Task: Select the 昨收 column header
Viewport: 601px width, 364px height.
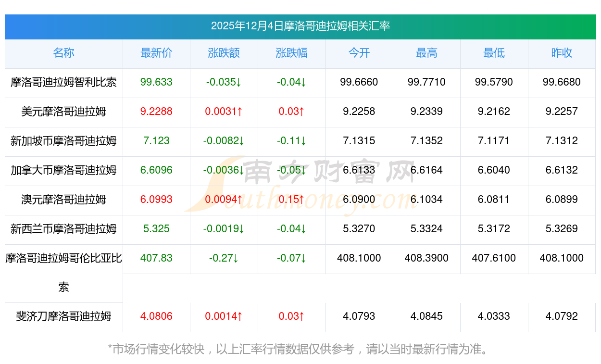Action: (x=562, y=53)
